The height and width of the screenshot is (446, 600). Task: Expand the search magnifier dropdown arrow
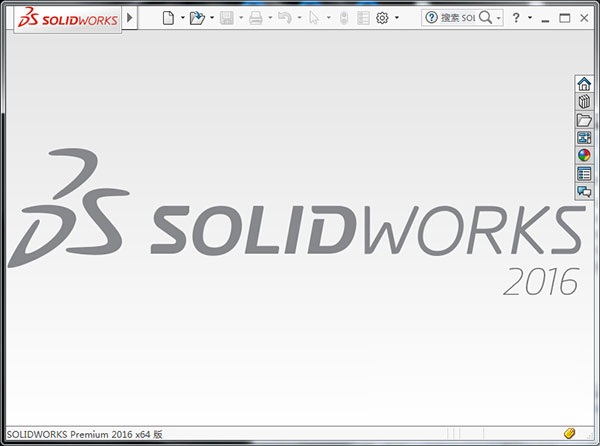coord(498,18)
